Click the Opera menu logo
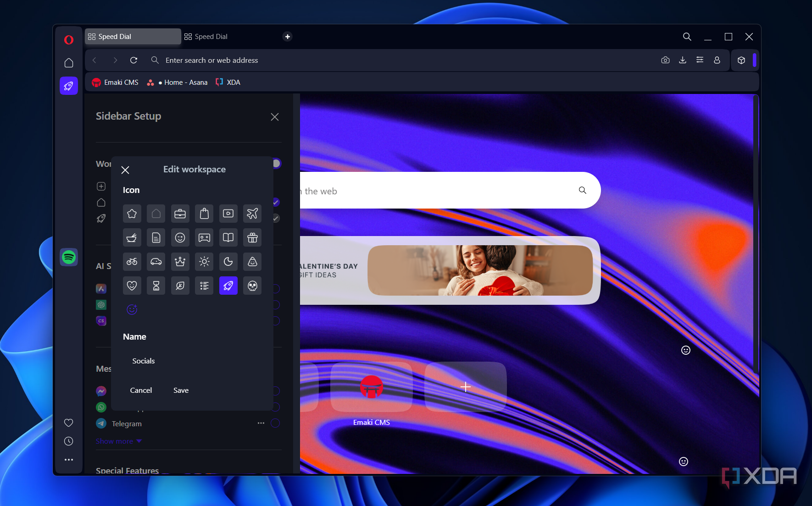This screenshot has width=812, height=506. [x=69, y=40]
